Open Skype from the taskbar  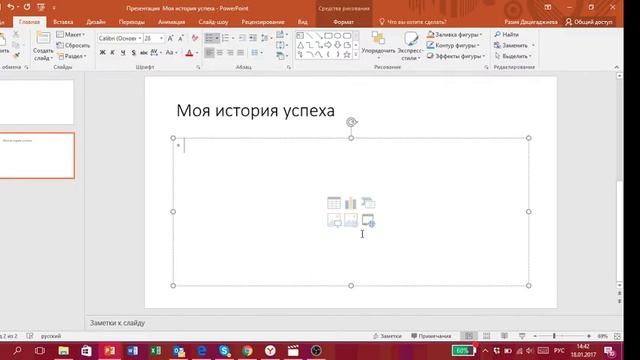[224, 351]
